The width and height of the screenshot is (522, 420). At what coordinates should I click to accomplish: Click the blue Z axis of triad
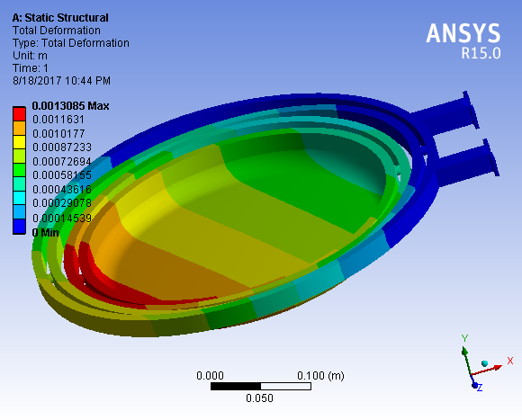(473, 381)
